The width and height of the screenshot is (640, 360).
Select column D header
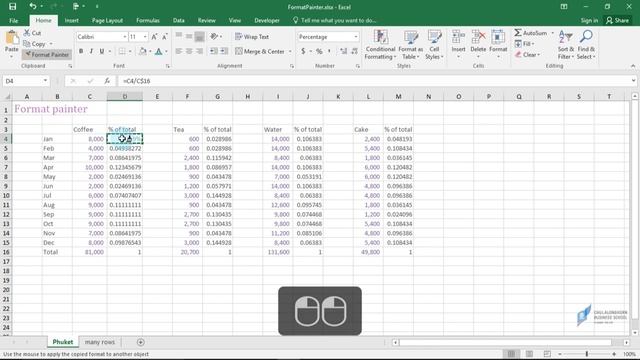pyautogui.click(x=125, y=96)
